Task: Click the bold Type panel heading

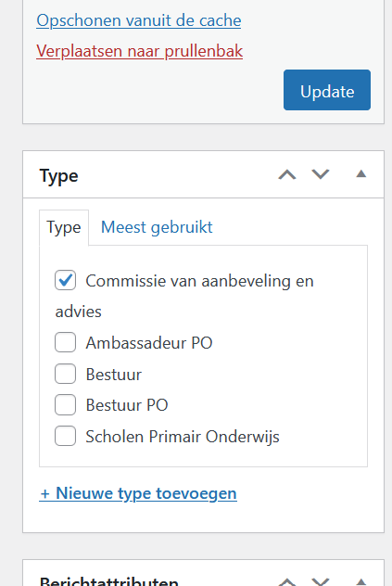Action: point(59,175)
